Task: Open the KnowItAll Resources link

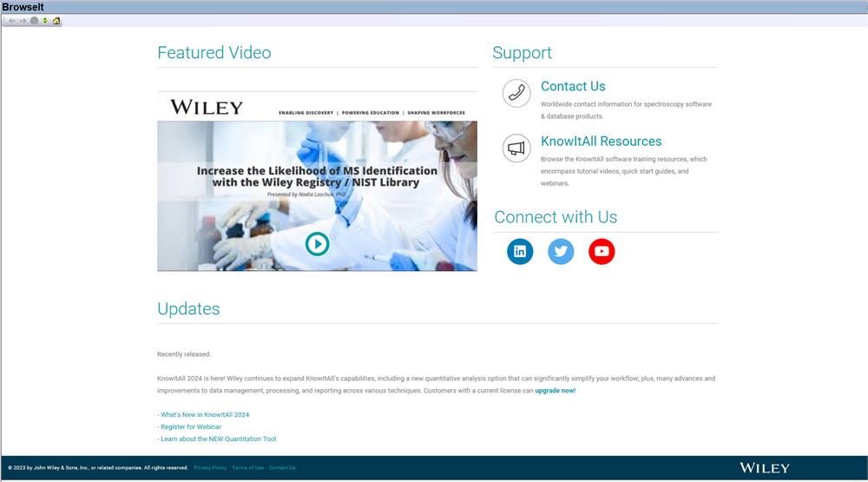Action: coord(601,142)
